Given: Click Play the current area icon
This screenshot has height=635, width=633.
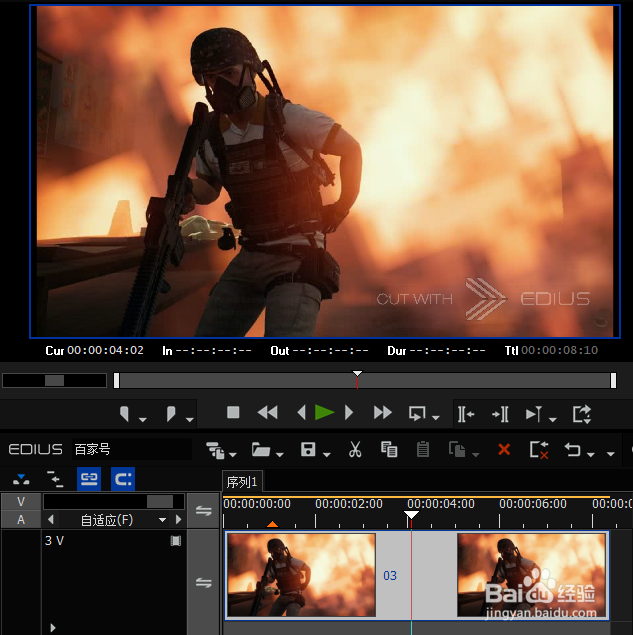Looking at the screenshot, I should pyautogui.click(x=534, y=414).
